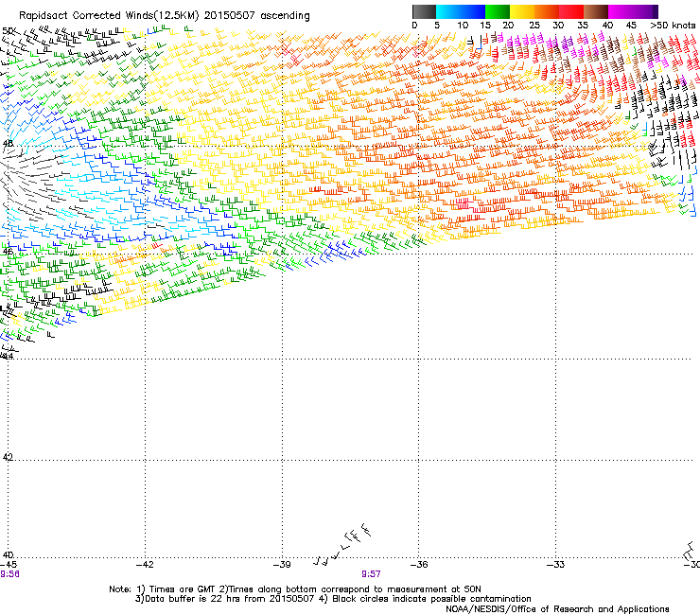Click the longitude label -39

coord(282,565)
